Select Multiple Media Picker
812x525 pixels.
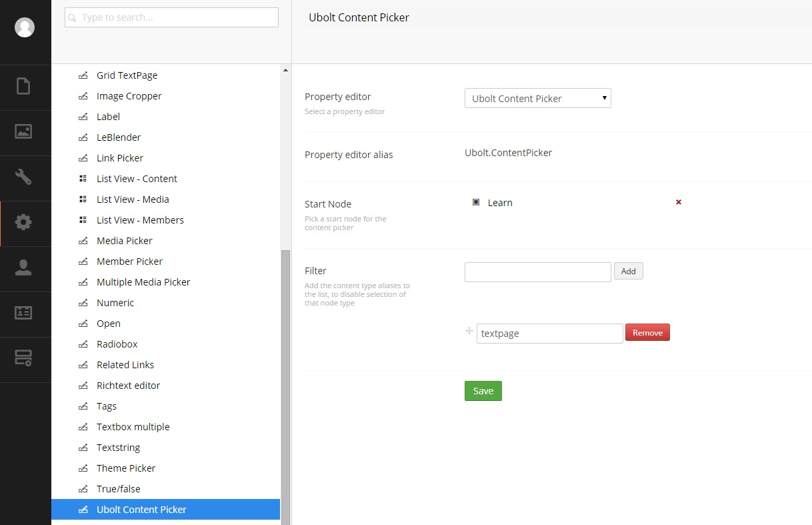[x=143, y=282]
